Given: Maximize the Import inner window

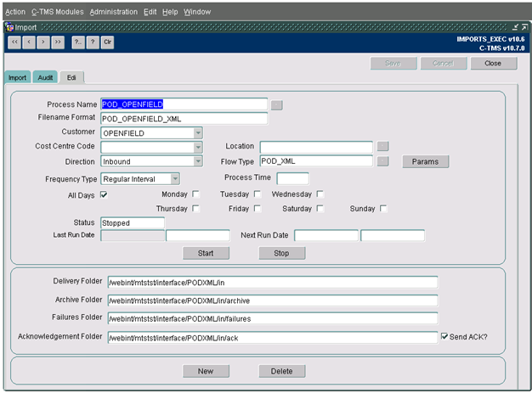Looking at the screenshot, I should click(x=524, y=27).
